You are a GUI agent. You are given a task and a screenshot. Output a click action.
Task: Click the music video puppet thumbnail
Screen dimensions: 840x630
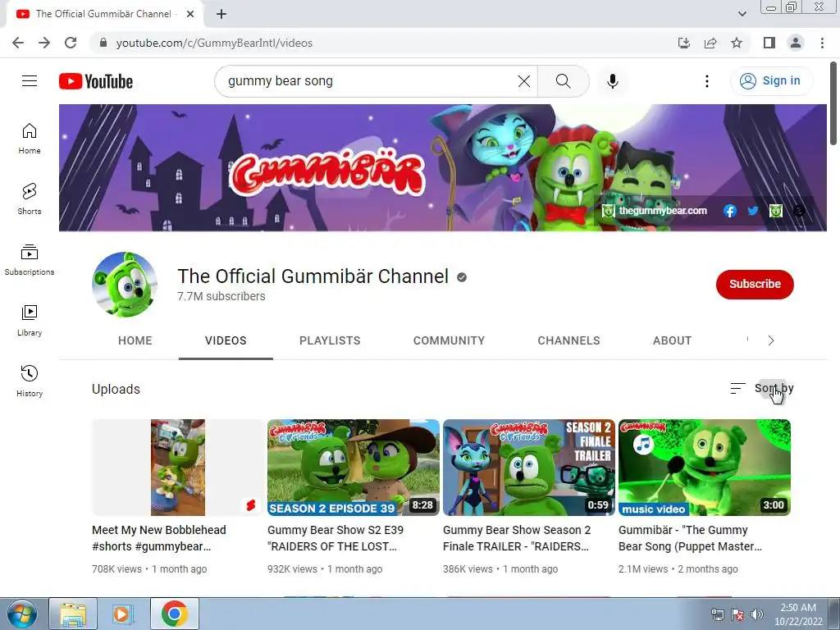click(705, 467)
